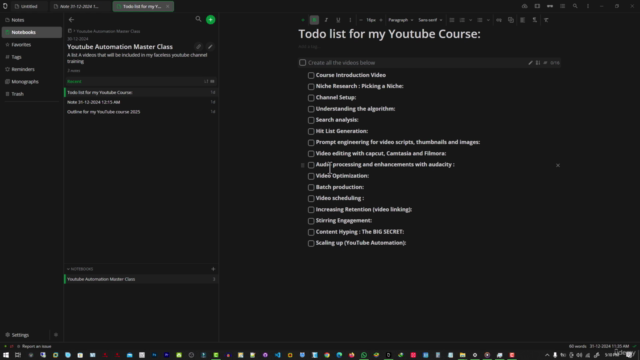
Task: Click the text alignment toolbar icon
Action: click(522, 20)
